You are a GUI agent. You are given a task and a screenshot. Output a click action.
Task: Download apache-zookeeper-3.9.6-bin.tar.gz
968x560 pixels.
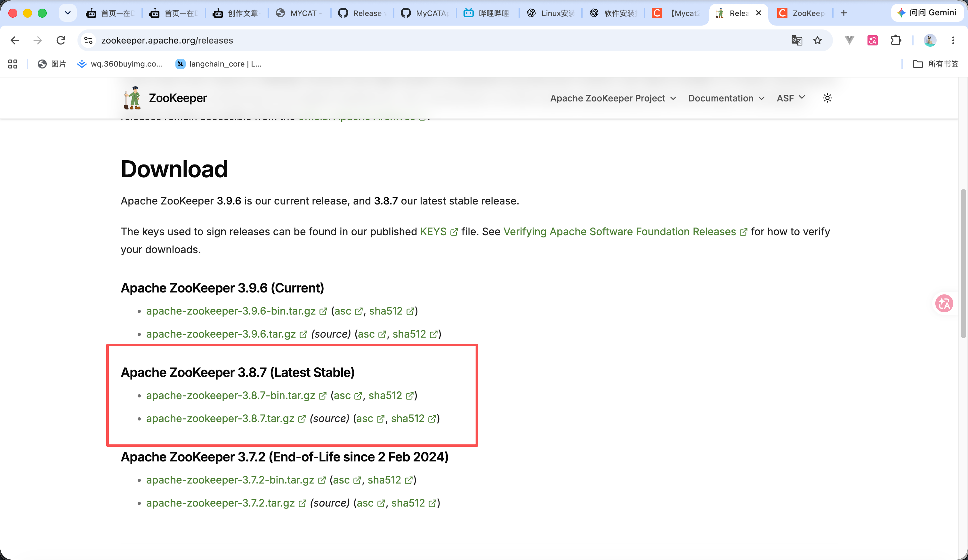(236, 311)
